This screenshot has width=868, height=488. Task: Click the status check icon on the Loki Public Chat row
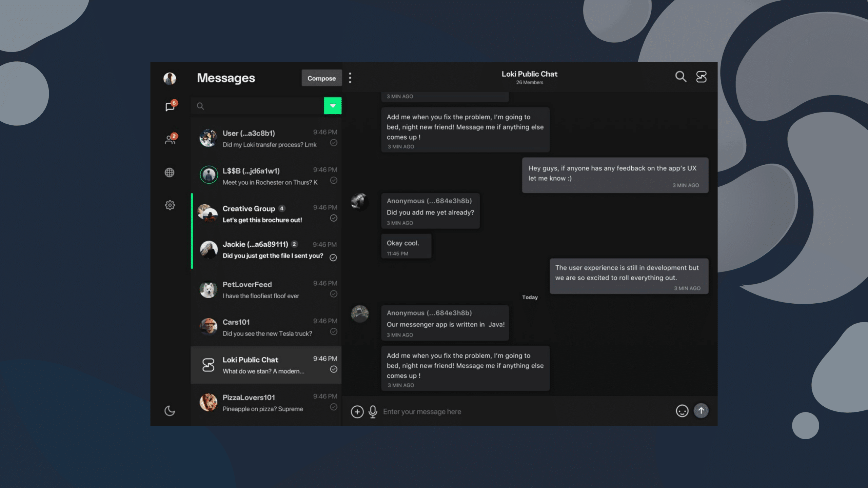(334, 369)
